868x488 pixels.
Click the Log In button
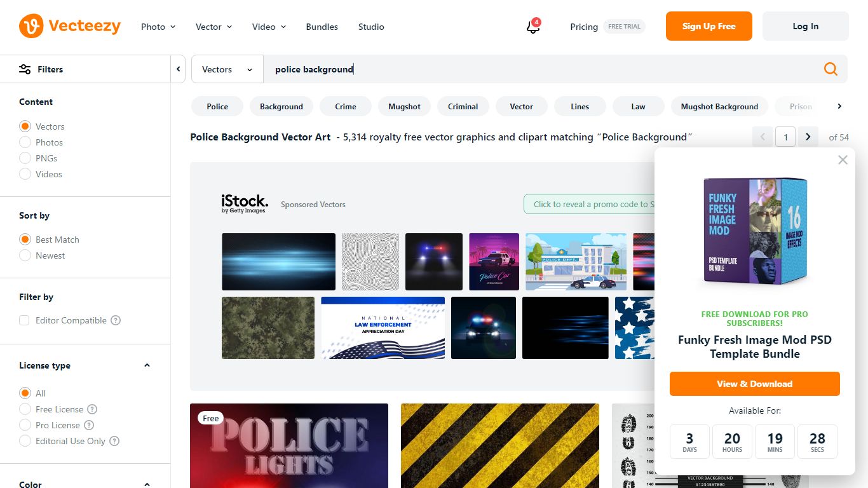[x=806, y=26]
